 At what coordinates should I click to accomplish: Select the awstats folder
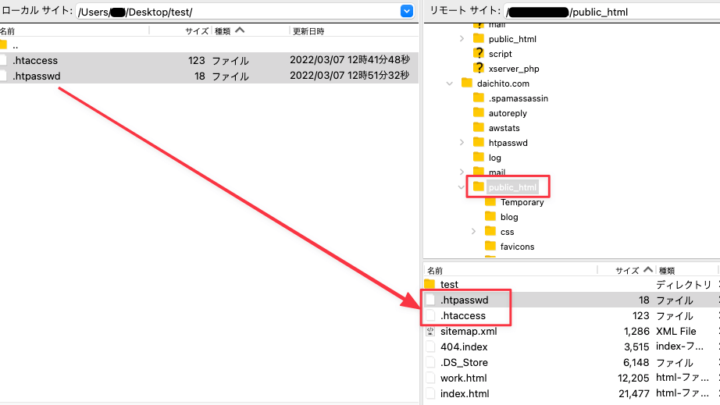click(x=504, y=128)
